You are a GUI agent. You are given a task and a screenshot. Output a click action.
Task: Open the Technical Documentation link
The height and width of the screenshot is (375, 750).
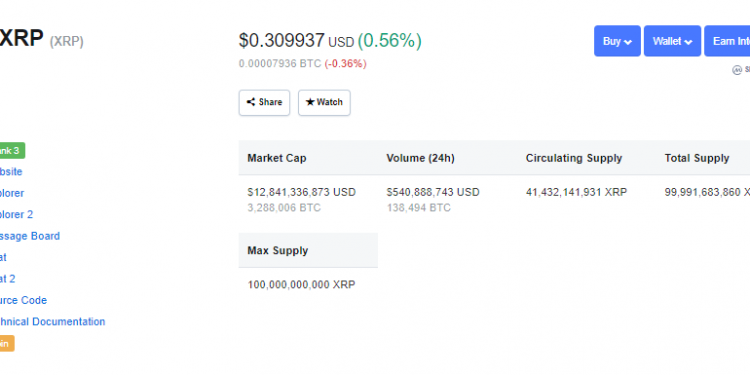click(x=52, y=322)
